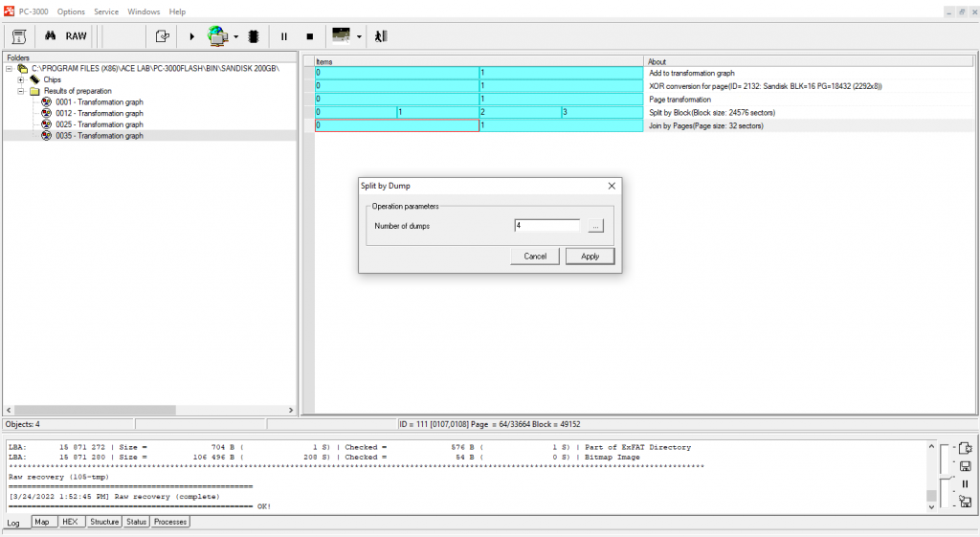The image size is (980, 537).
Task: Open the Service menu
Action: [106, 11]
